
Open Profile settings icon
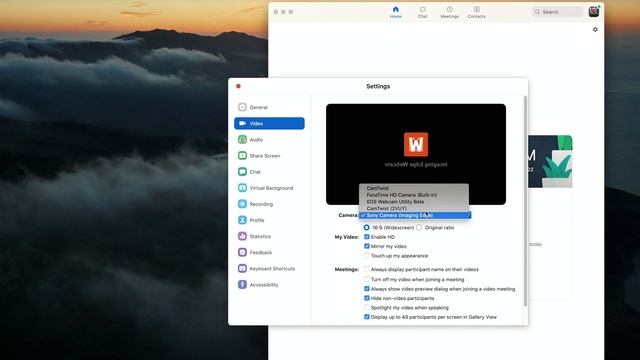pos(242,220)
